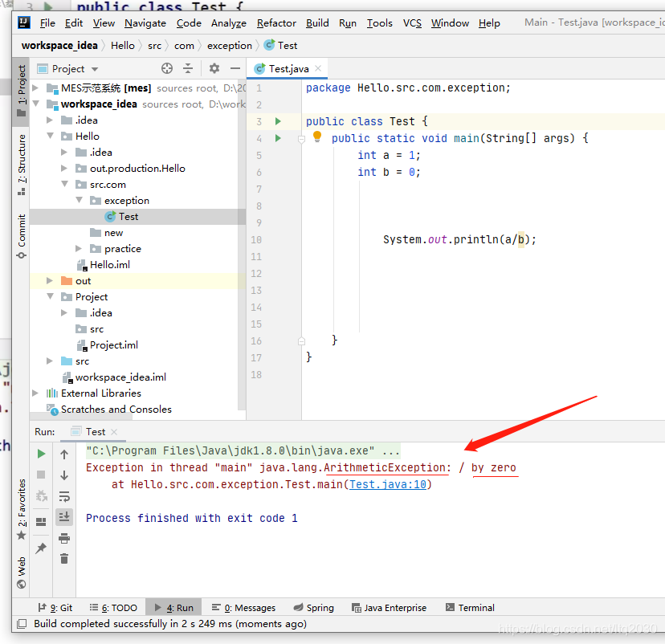Image resolution: width=665 pixels, height=644 pixels.
Task: Click the stop process square icon
Action: tap(41, 475)
